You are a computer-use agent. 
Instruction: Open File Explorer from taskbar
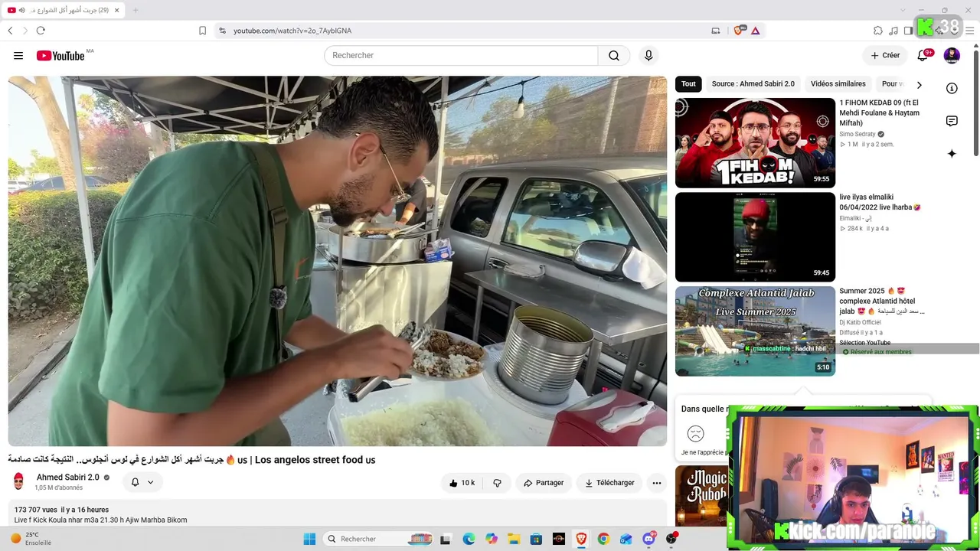[x=514, y=539]
